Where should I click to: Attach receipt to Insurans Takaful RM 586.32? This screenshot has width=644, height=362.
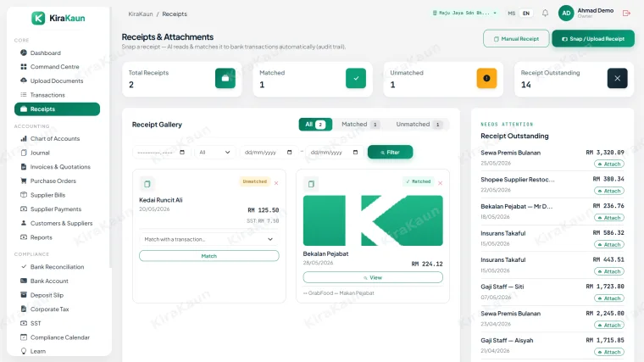609,244
